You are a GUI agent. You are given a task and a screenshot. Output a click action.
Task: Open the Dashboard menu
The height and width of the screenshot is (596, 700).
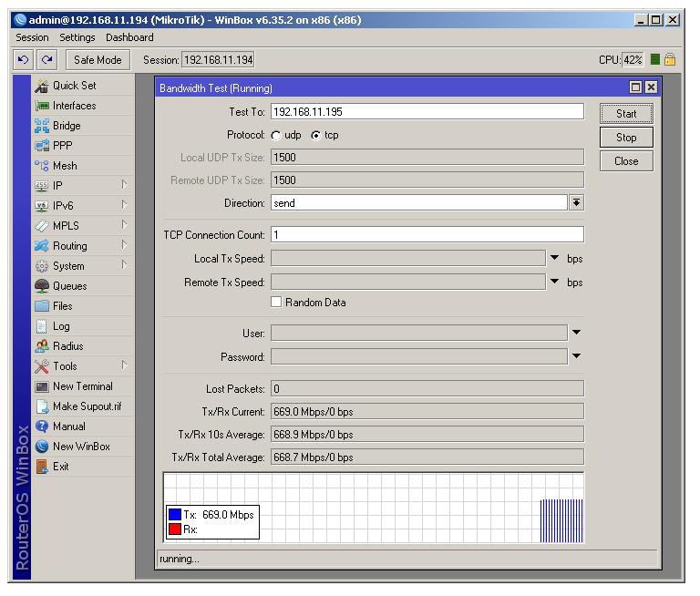129,37
